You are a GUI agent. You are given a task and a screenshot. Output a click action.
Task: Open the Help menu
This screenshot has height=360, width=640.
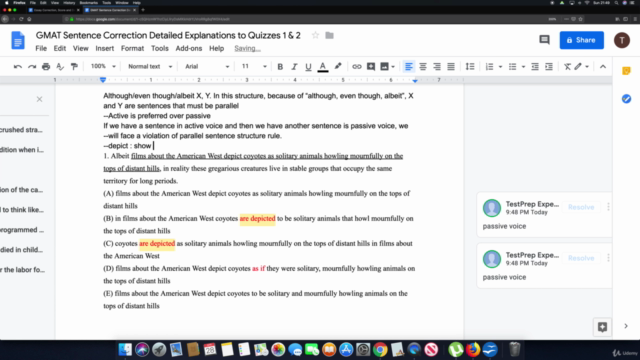pos(216,48)
